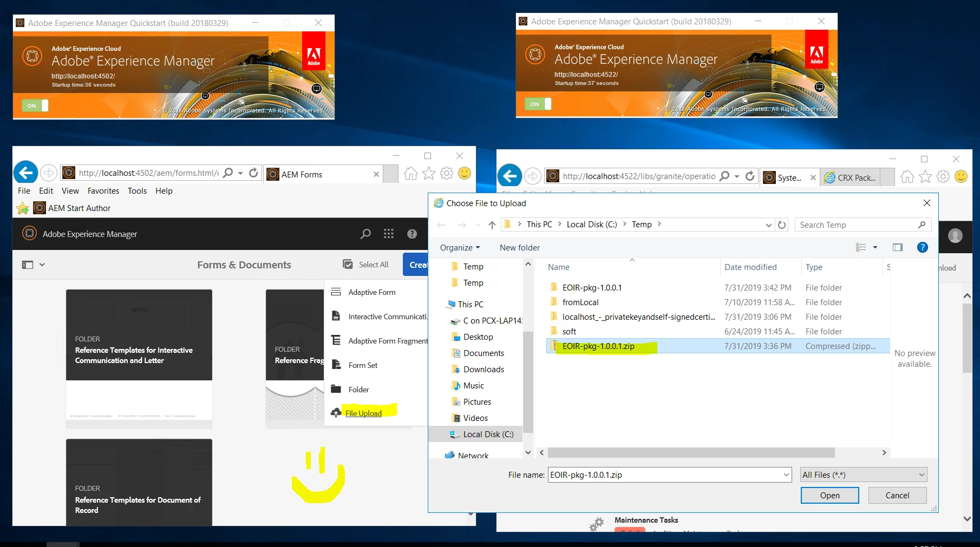Open address bar dropdown in localhost:4502 browser
The image size is (980, 547).
(240, 173)
